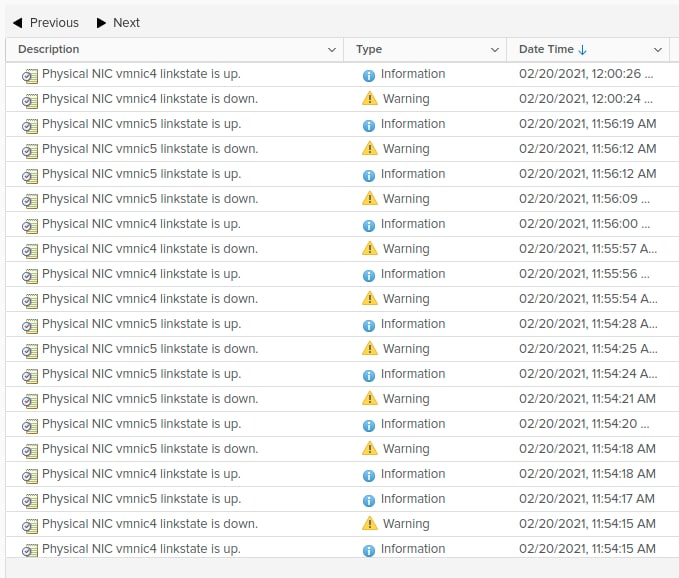
Task: Click the Warning icon at 11:54:18 AM
Action: [x=369, y=448]
